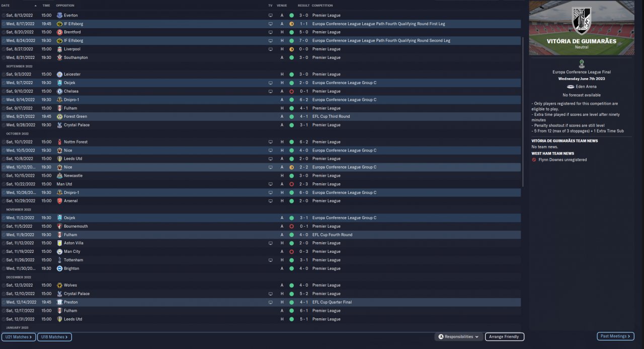Select the circle on Sat, 12/31/2022 row
This screenshot has width=644, height=349.
coord(4,319)
